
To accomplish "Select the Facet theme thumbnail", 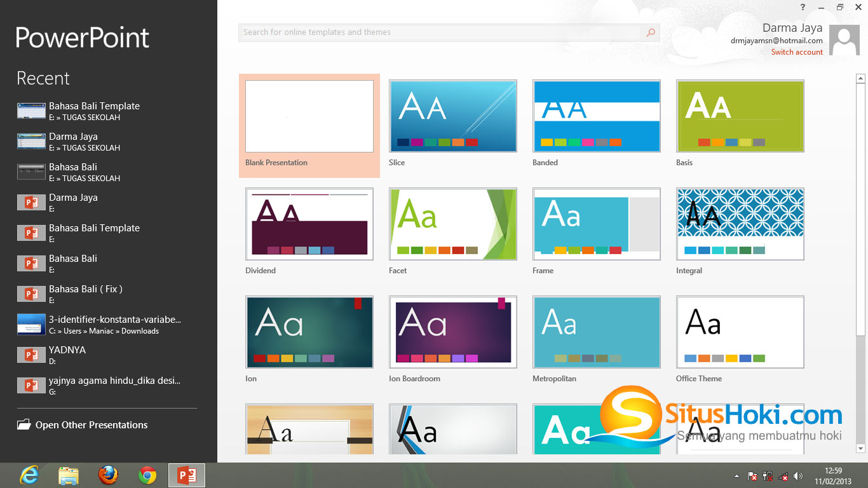I will pyautogui.click(x=453, y=224).
